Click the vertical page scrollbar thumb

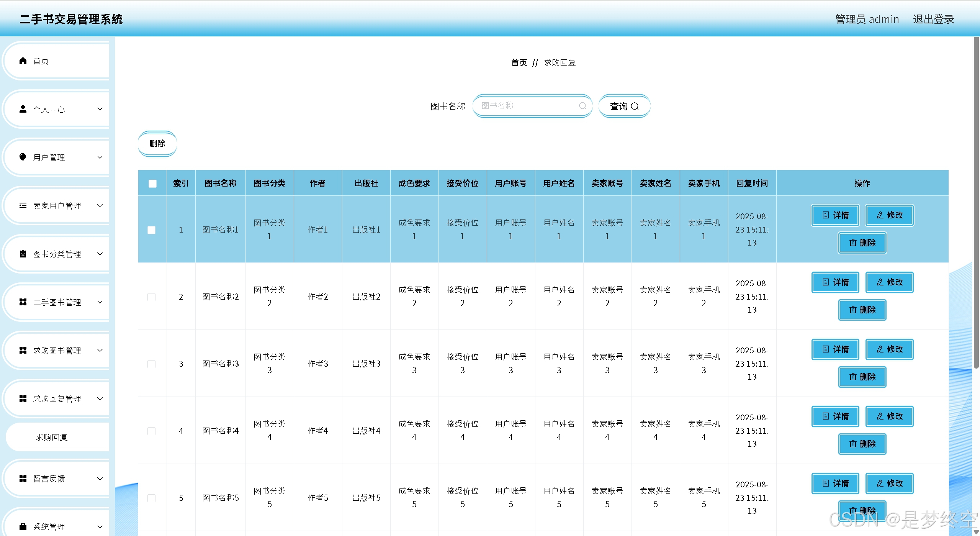pyautogui.click(x=976, y=203)
